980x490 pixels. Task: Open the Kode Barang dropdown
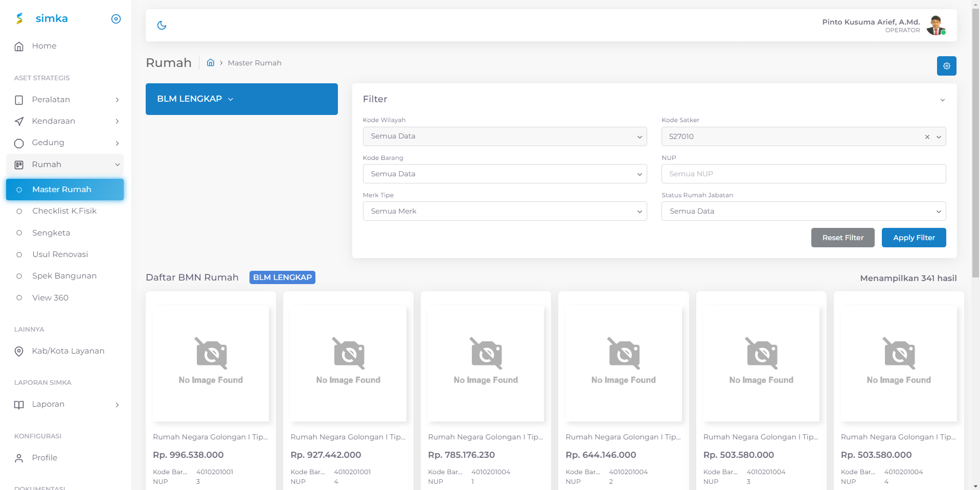[505, 174]
